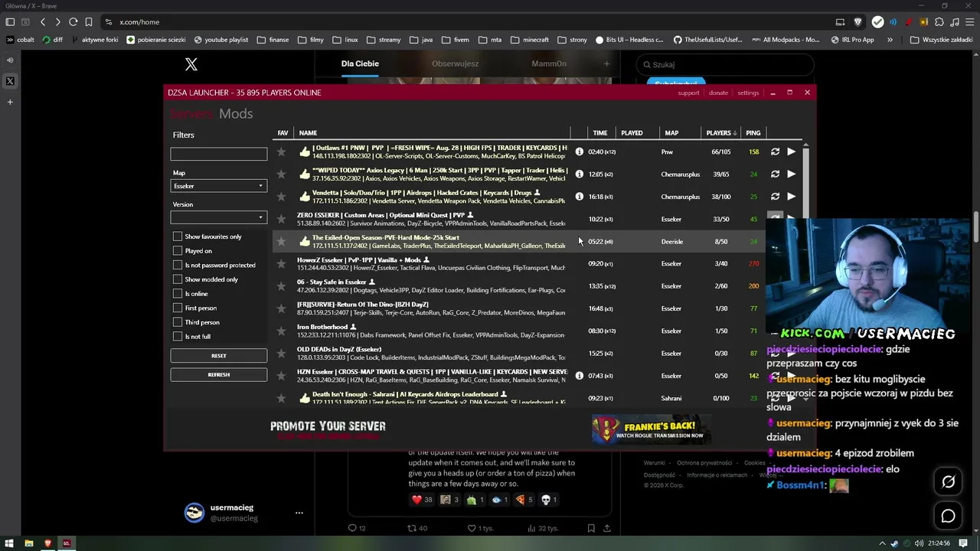Show info for Axios Legacy server
980x551 pixels.
(579, 174)
